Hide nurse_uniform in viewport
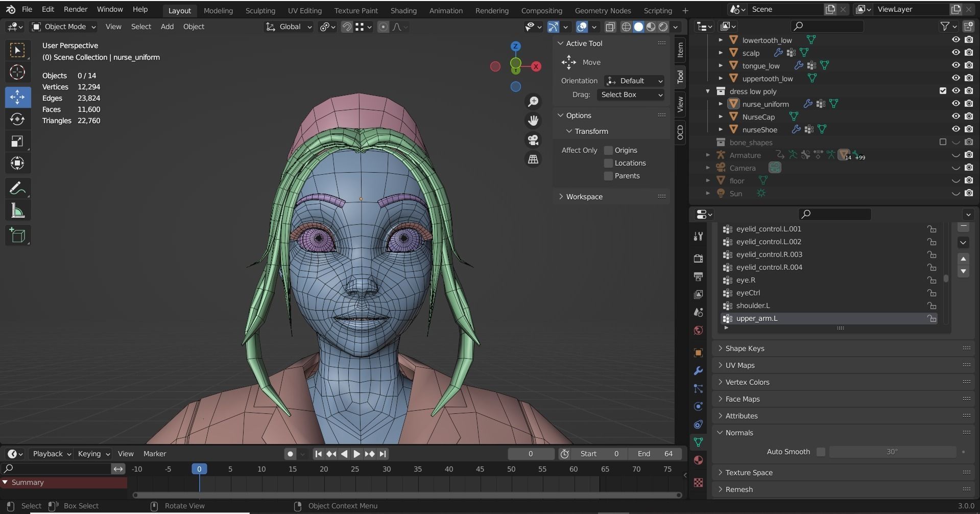 pyautogui.click(x=955, y=104)
